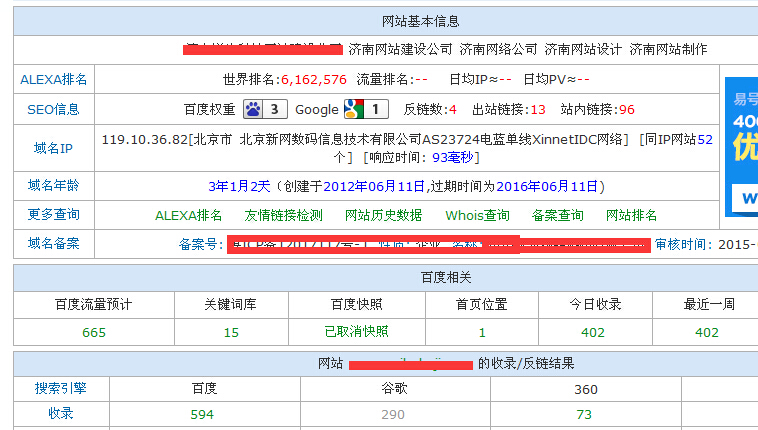Viewport: 758px width, 430px height.
Task: Click Baidu indexed count 594
Action: pos(203,414)
